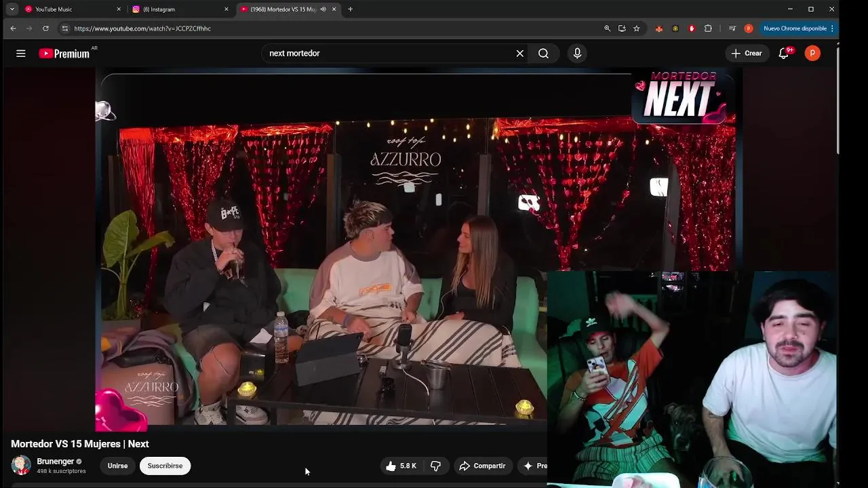Image resolution: width=868 pixels, height=488 pixels.
Task: Click the 498 k suscriptores text
Action: coord(61,471)
